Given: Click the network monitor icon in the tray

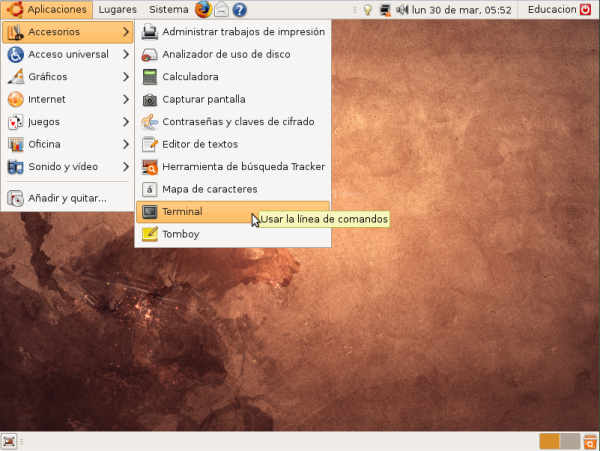Looking at the screenshot, I should pos(384,10).
